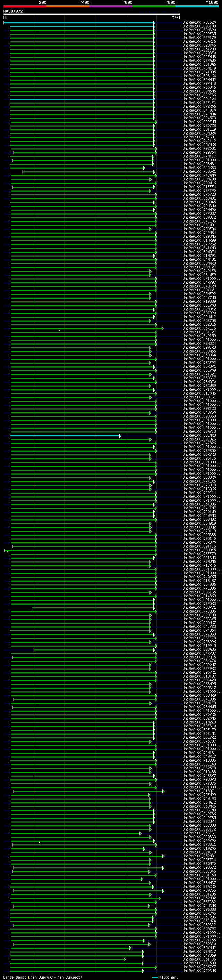The height and width of the screenshot is (980, 222).
Task: Select label UniRef100_Q9M5M5
Action: [199, 91]
